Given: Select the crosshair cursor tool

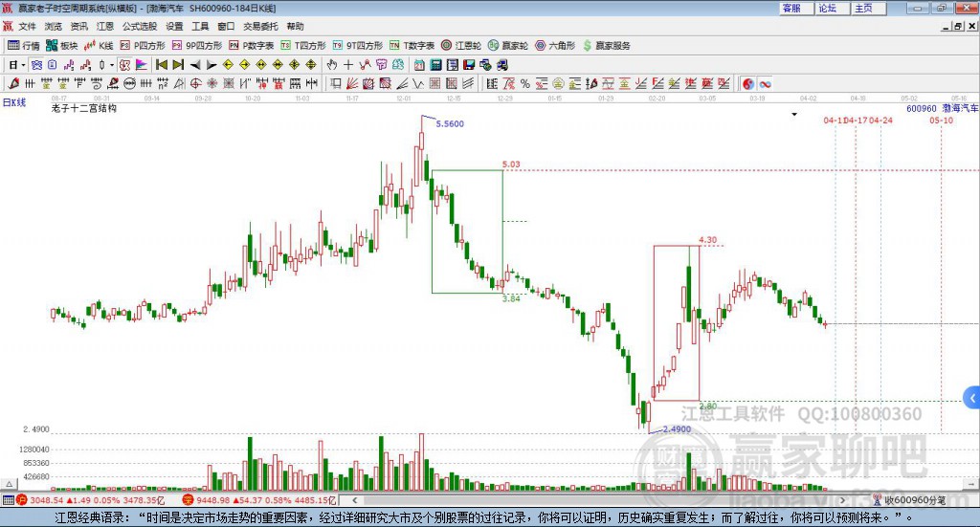Looking at the screenshot, I should tap(348, 65).
